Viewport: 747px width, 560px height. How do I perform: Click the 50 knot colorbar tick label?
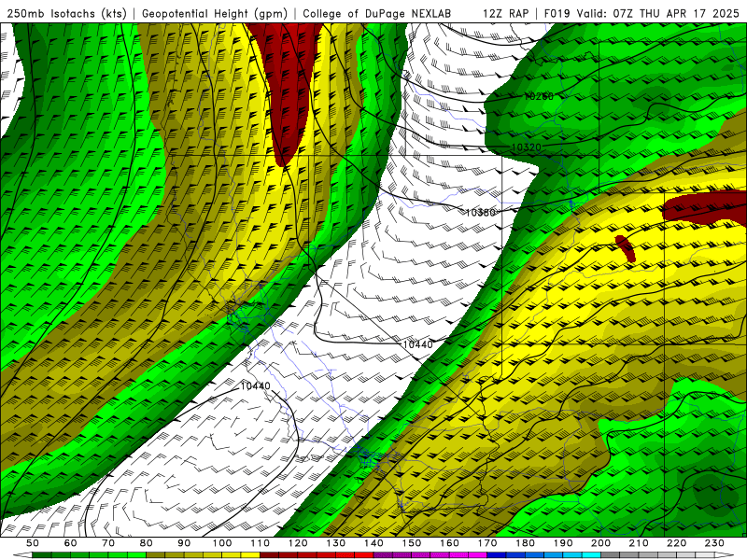pos(33,543)
